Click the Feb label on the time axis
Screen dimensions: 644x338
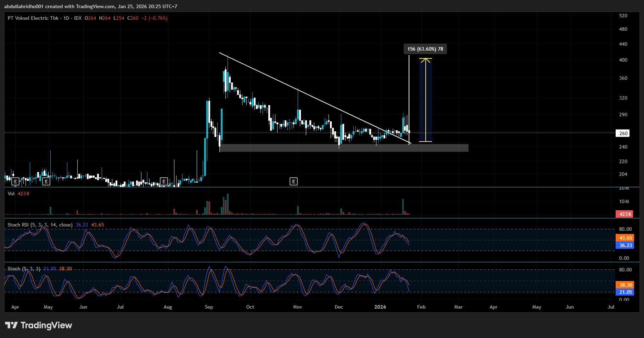click(421, 307)
